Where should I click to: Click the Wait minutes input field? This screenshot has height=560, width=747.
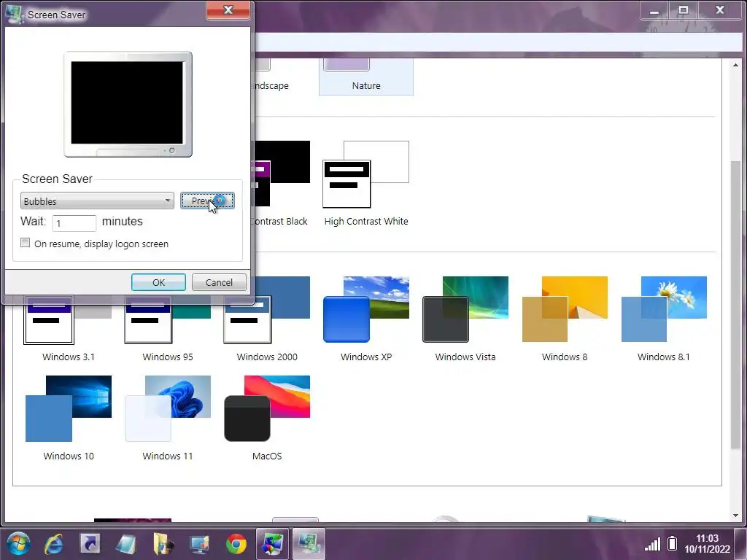(x=74, y=223)
